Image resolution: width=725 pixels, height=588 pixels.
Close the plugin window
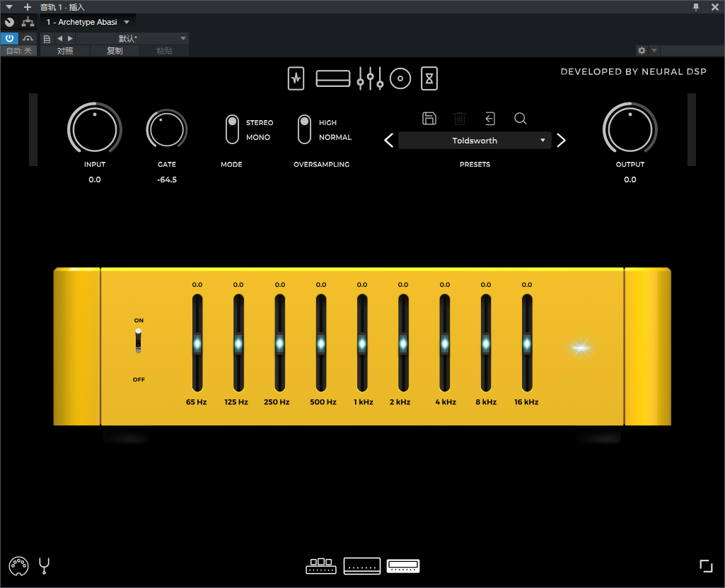tap(715, 7)
